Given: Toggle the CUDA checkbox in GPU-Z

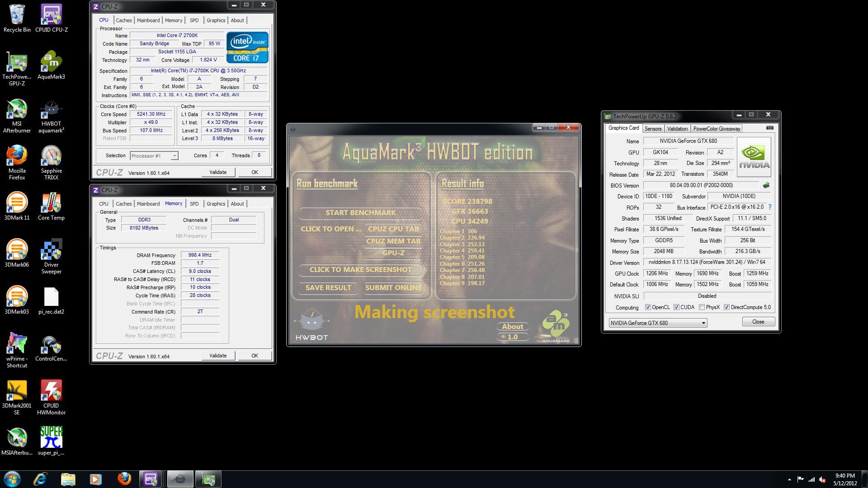Looking at the screenshot, I should point(676,307).
